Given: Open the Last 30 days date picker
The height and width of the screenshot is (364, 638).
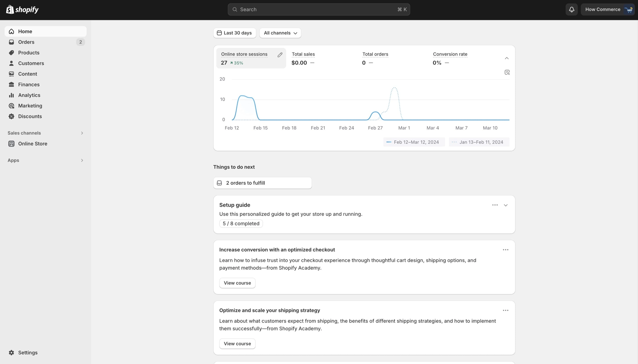Looking at the screenshot, I should pyautogui.click(x=235, y=33).
